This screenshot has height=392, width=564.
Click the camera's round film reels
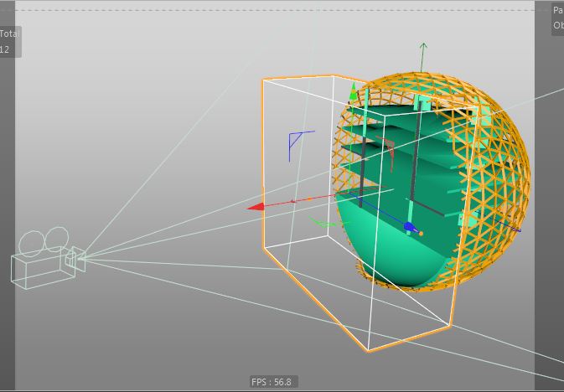pos(44,240)
